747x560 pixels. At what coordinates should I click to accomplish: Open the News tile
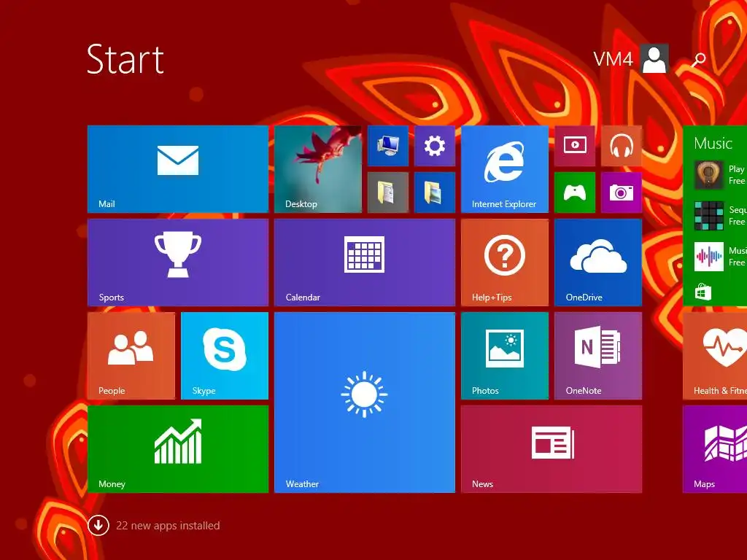click(x=551, y=449)
